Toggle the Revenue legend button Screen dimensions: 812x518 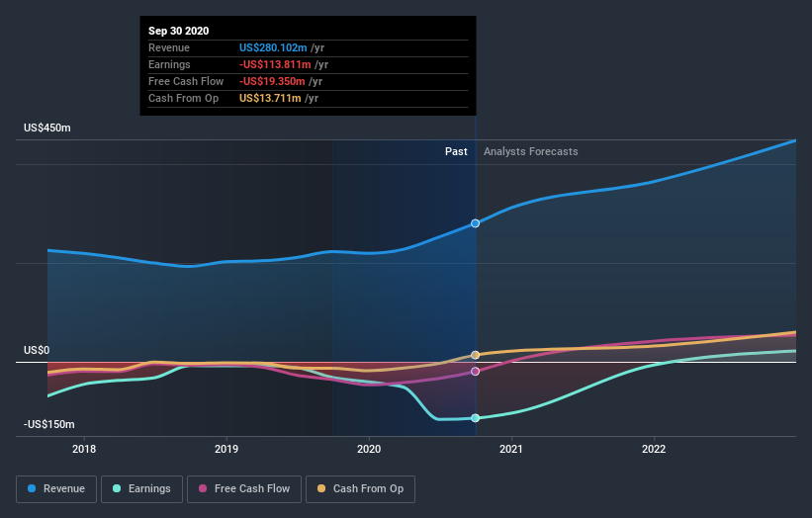(x=56, y=489)
